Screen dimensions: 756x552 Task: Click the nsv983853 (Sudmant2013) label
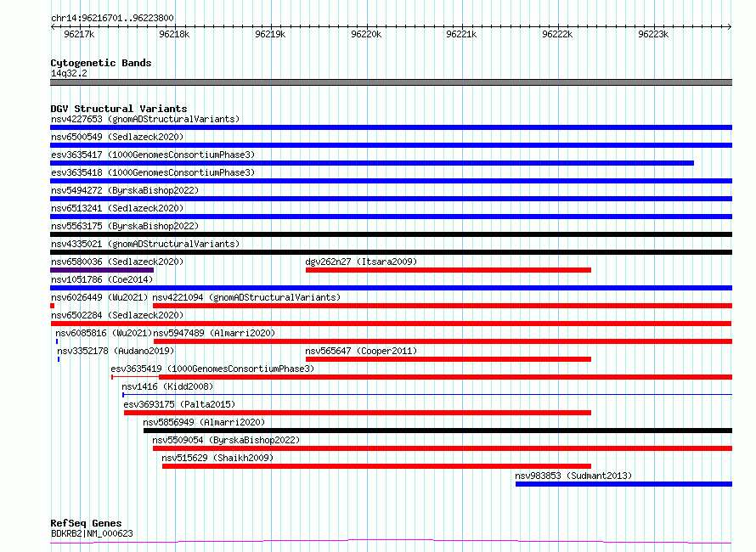[573, 476]
